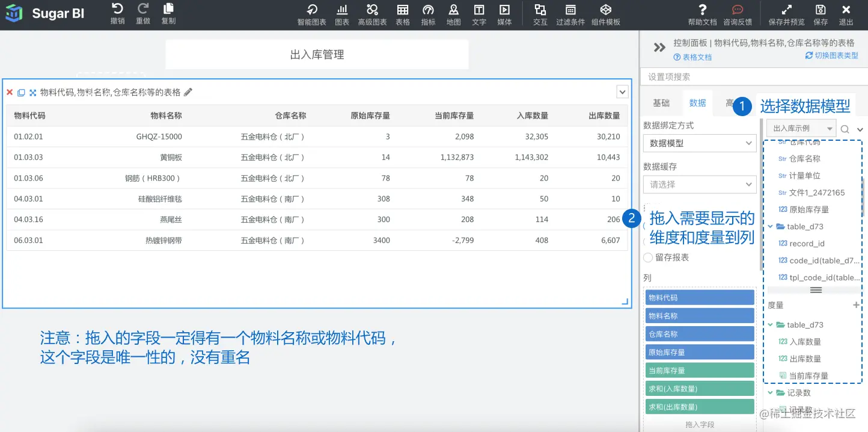Image resolution: width=868 pixels, height=432 pixels.
Task: Open the Indicator (指标) component menu
Action: coord(429,15)
